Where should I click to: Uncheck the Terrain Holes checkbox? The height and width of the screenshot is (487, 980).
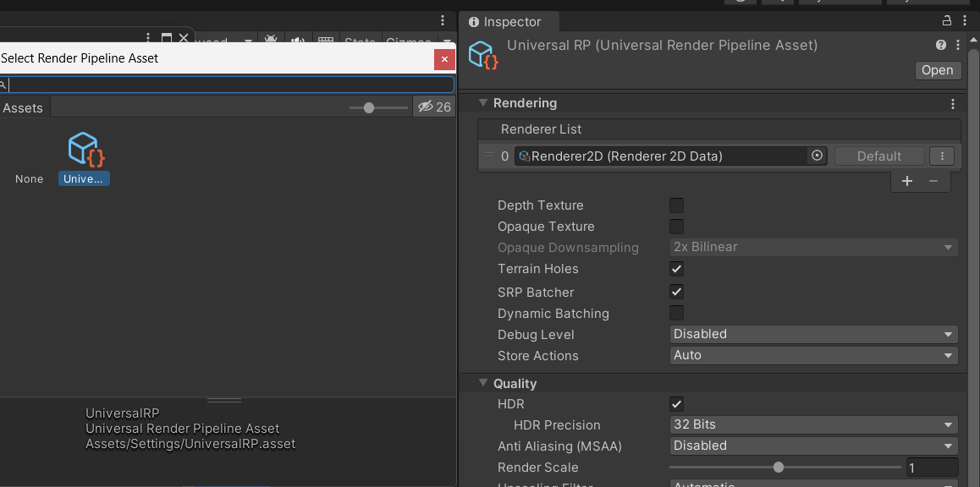coord(676,269)
